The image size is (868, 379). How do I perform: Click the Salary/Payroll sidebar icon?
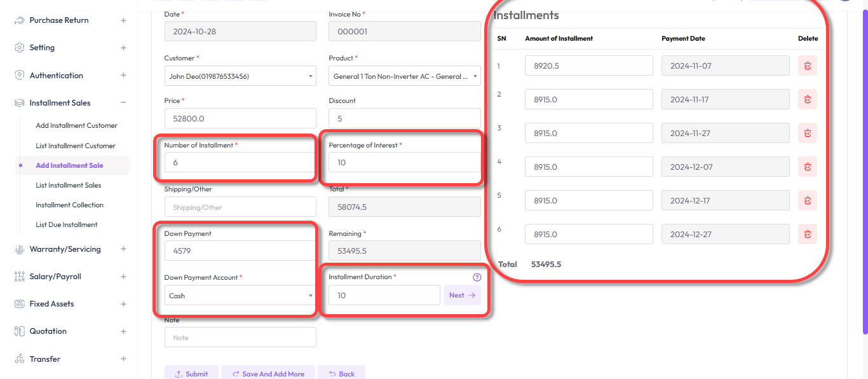coord(19,277)
